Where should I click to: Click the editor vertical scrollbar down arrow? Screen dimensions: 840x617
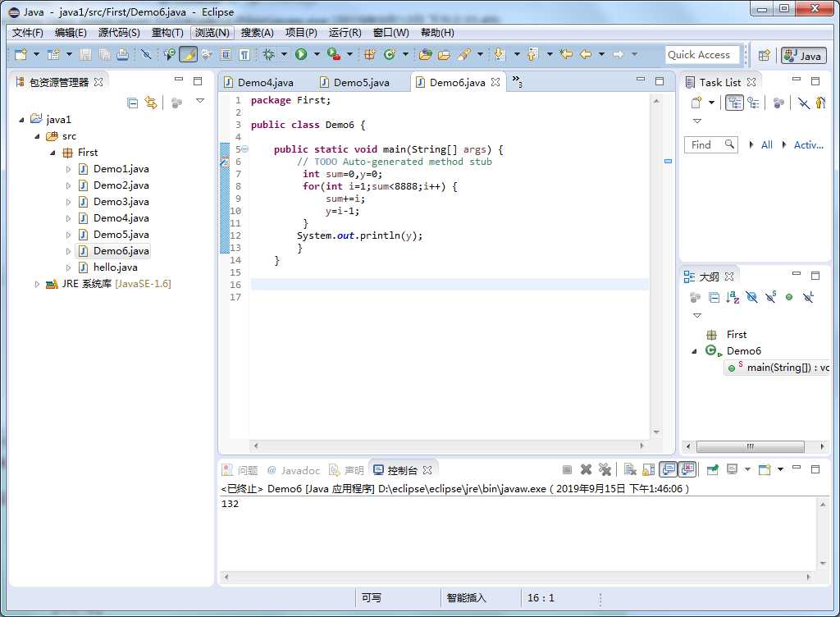(x=656, y=432)
